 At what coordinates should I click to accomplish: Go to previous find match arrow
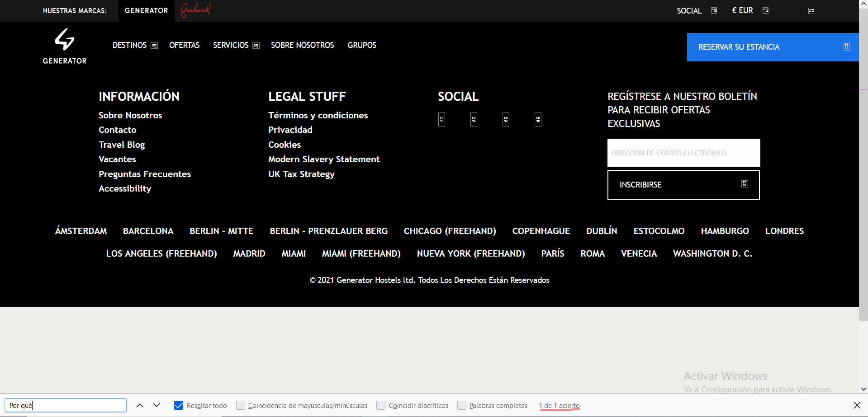[x=140, y=405]
